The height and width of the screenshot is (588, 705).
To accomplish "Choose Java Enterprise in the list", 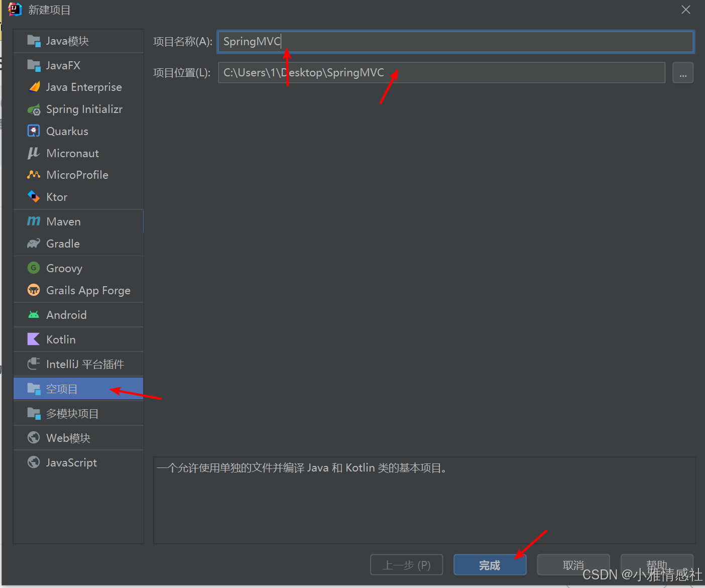I will click(x=78, y=87).
